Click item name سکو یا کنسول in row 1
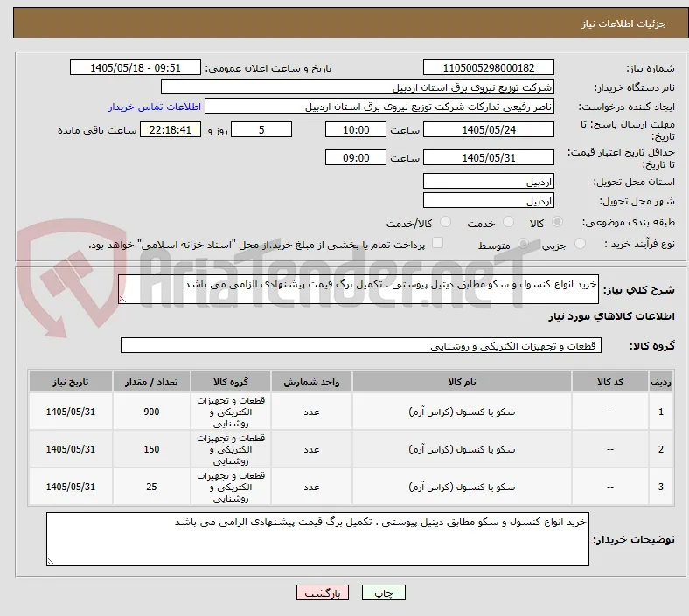Image resolution: width=689 pixels, height=616 pixels. point(462,412)
